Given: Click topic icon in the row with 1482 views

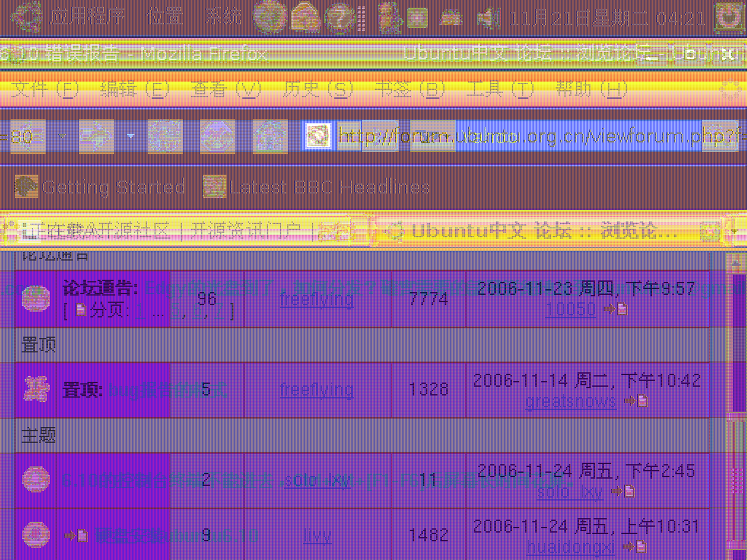Looking at the screenshot, I should [36, 533].
